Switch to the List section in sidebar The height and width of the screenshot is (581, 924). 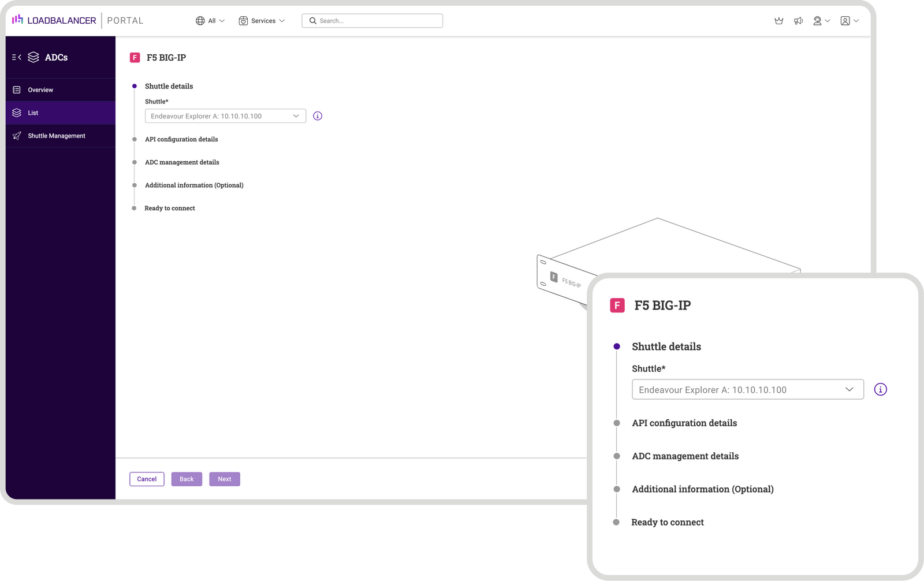click(x=33, y=113)
